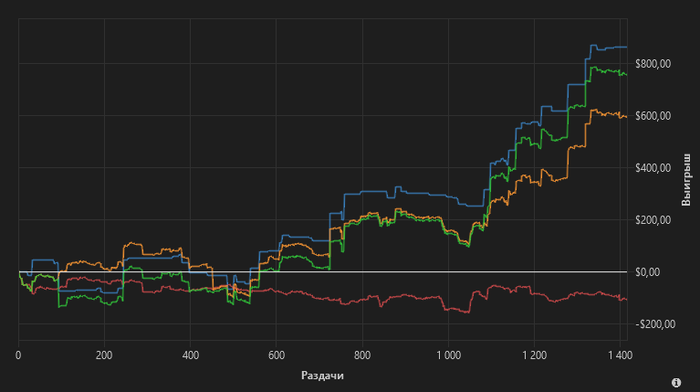
Task: Click the info icon below the chart
Action: point(676,382)
